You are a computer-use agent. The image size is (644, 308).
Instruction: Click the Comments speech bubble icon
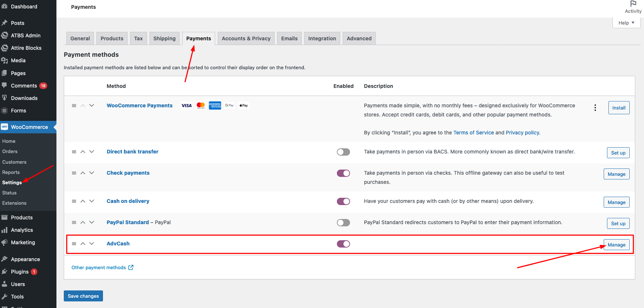[4, 85]
